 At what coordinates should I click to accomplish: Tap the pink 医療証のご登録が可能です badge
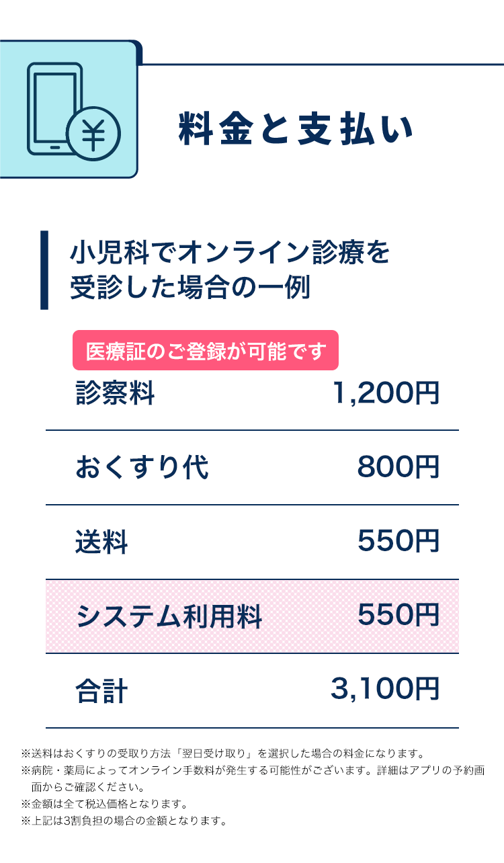click(x=206, y=350)
